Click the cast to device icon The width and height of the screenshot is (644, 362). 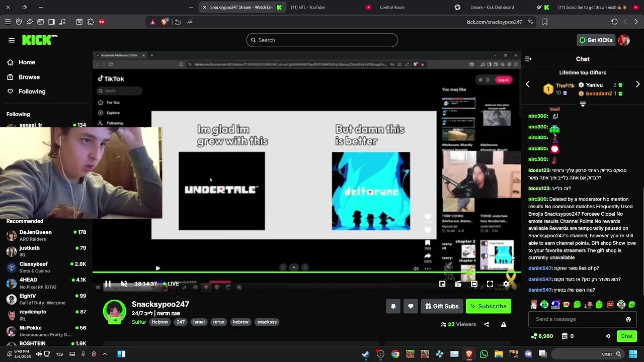458,284
